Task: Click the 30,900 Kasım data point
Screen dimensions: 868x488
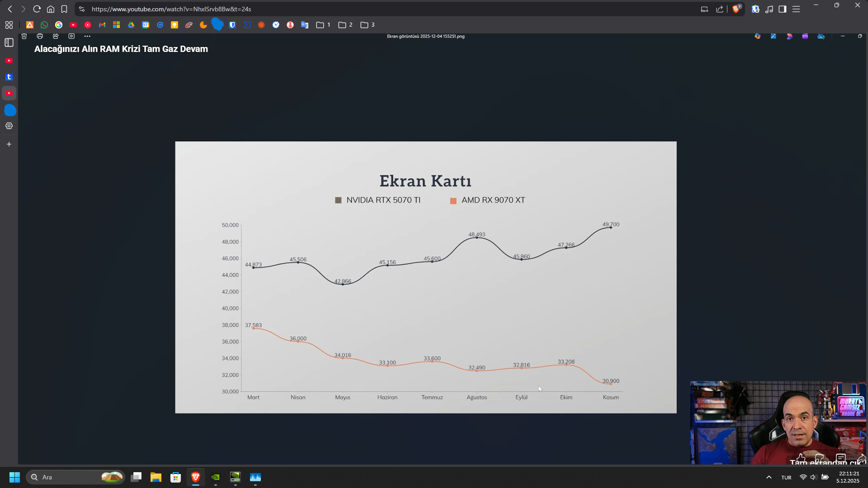Action: pos(611,384)
